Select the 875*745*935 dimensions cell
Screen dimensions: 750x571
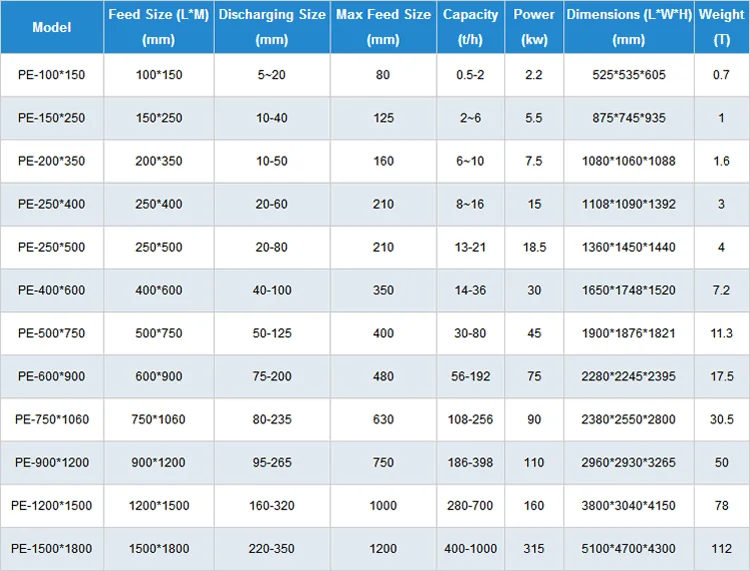[x=629, y=118]
